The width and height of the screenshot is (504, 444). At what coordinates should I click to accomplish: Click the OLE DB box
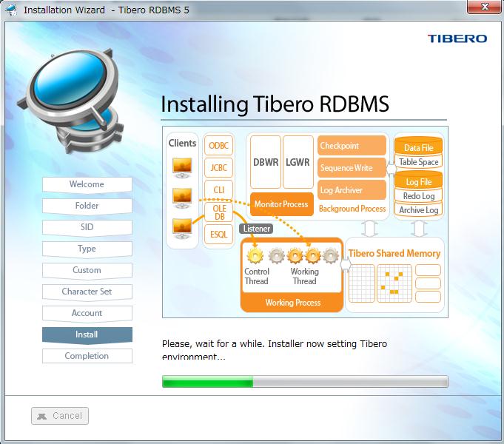[218, 212]
